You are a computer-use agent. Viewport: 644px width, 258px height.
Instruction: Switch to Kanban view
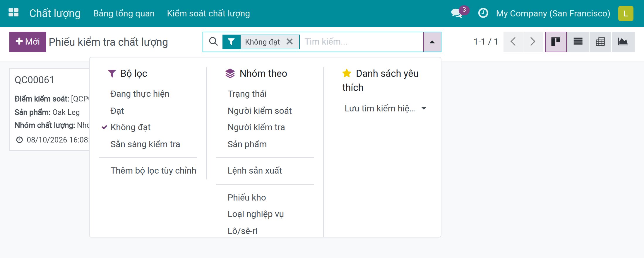(556, 42)
